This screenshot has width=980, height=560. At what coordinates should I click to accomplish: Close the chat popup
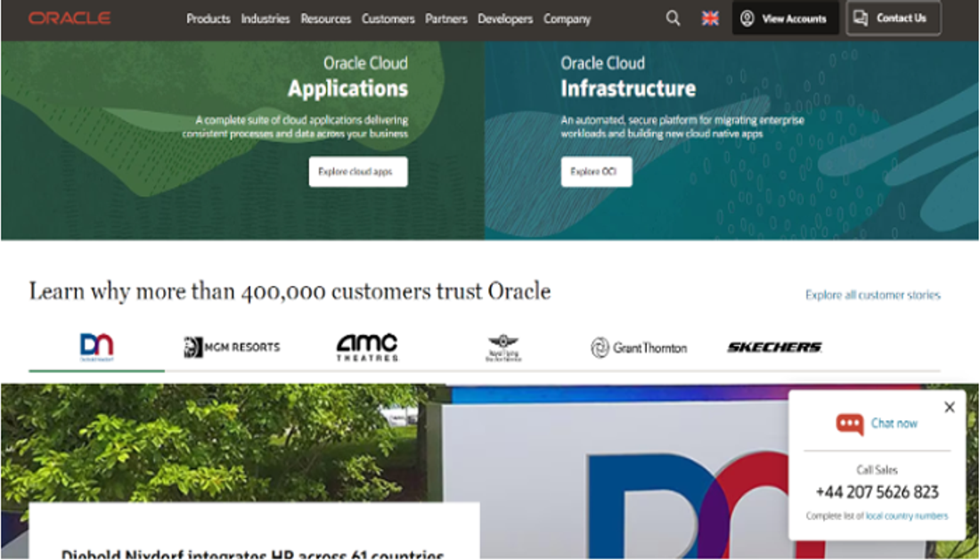coord(950,407)
